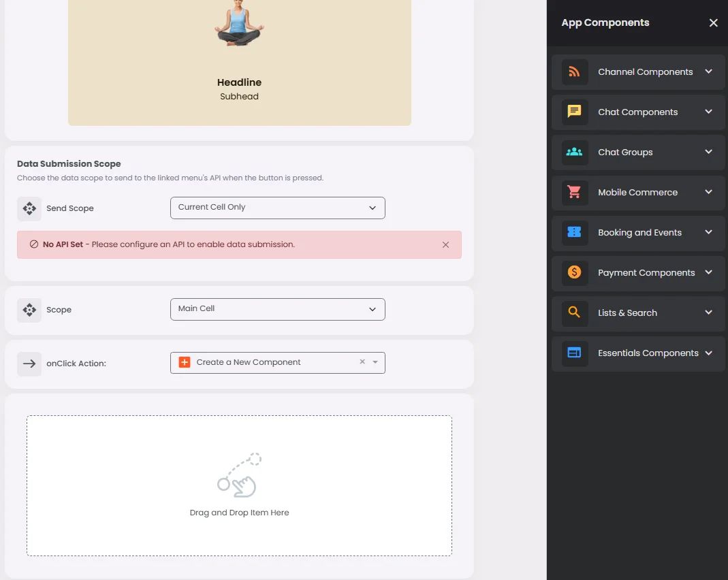Select the Lists & Search label
Screen dimensions: 728x580
628,312
